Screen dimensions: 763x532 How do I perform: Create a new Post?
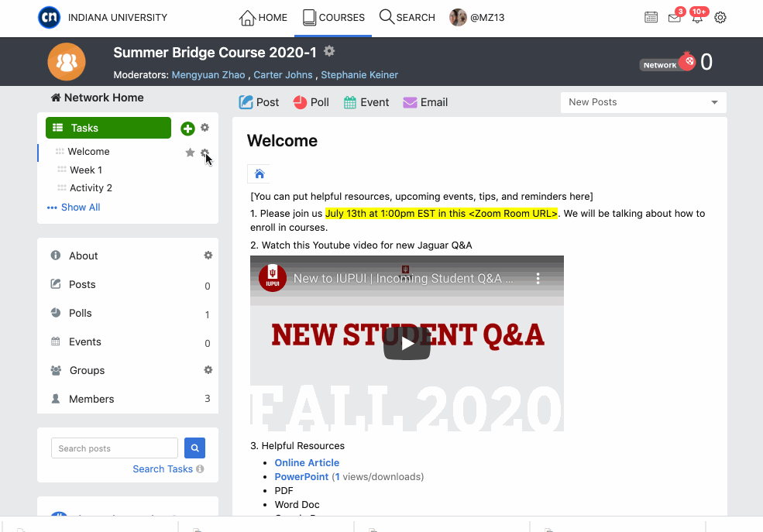[259, 102]
